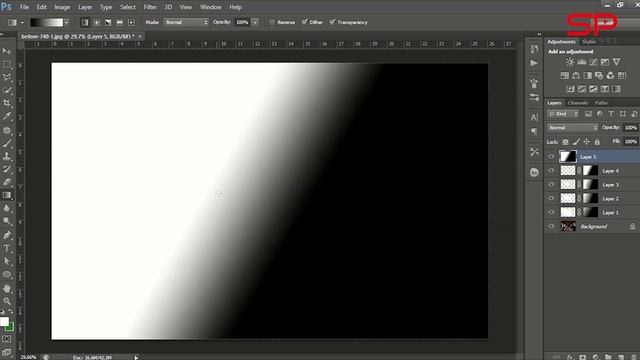The image size is (640, 360).
Task: Switch to the Channels tab
Action: [578, 103]
